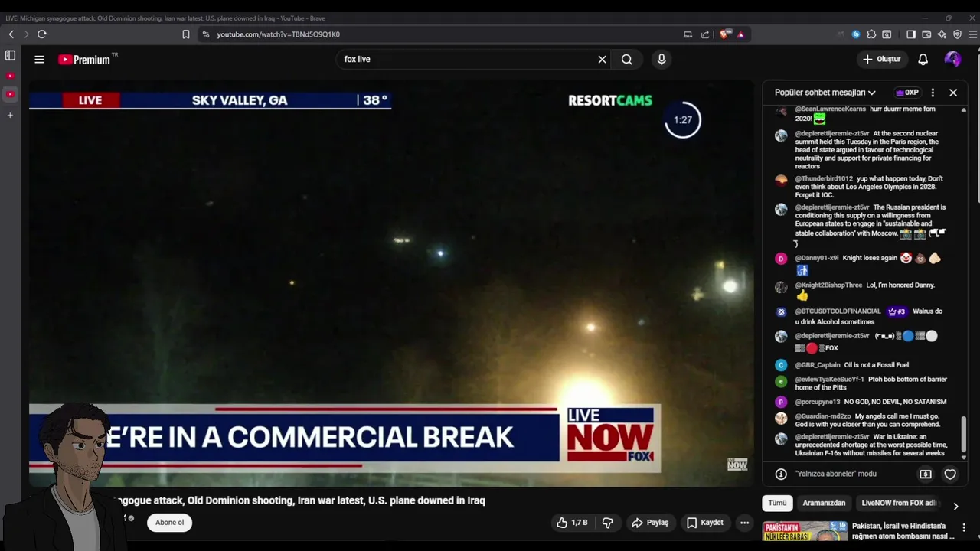Click the Paylaş share button
980x551 pixels.
(650, 523)
